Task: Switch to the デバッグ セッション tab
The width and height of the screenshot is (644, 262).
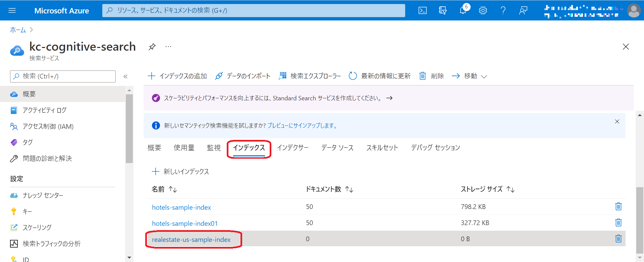Action: (x=436, y=148)
